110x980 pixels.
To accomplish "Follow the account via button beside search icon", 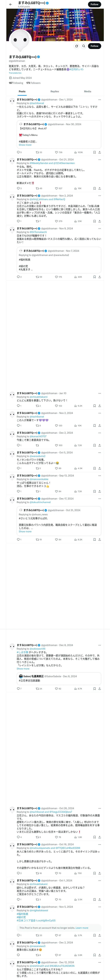I will pos(94,46).
